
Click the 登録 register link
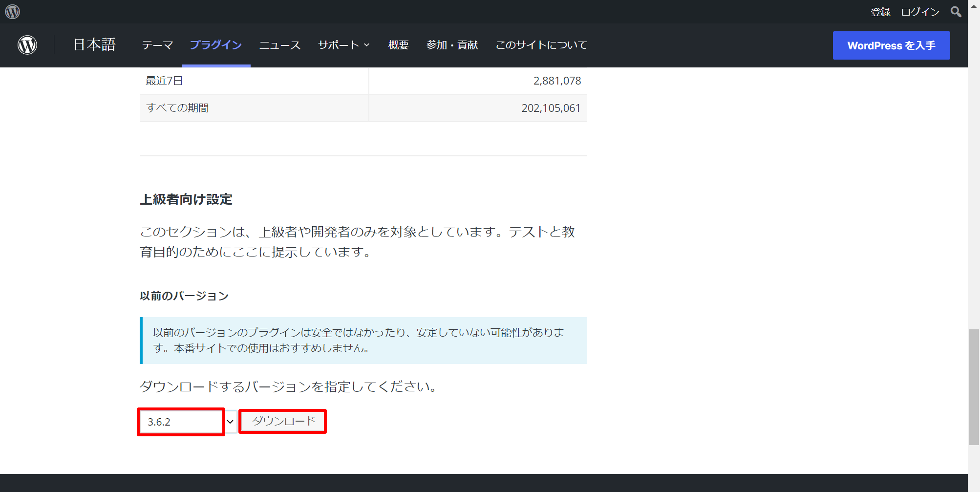coord(881,12)
